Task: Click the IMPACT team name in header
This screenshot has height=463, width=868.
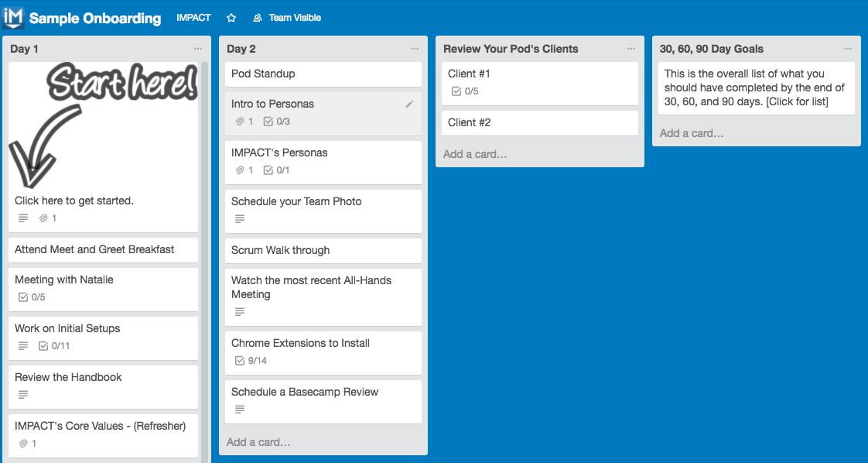Action: [193, 18]
